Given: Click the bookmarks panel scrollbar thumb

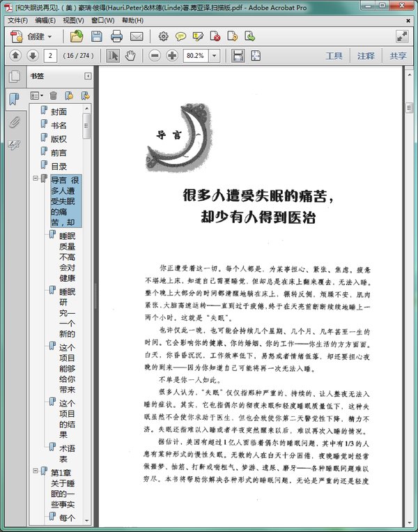Looking at the screenshot, I should click(86, 126).
